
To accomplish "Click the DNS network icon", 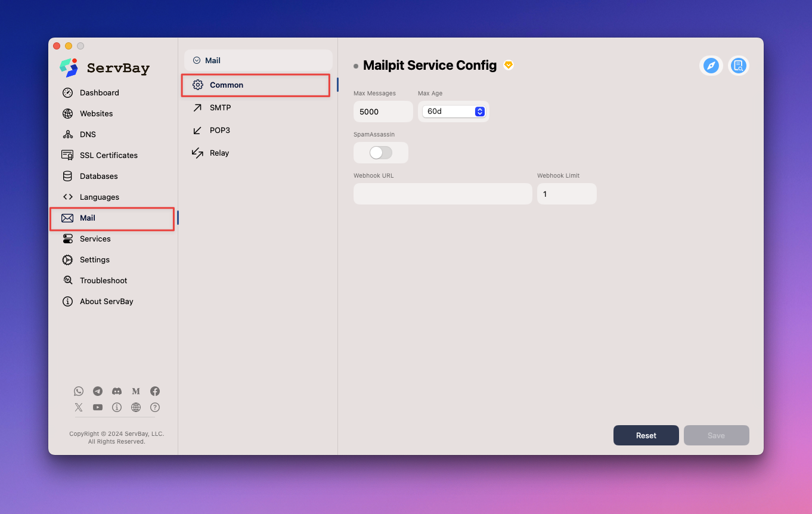I will (x=67, y=134).
